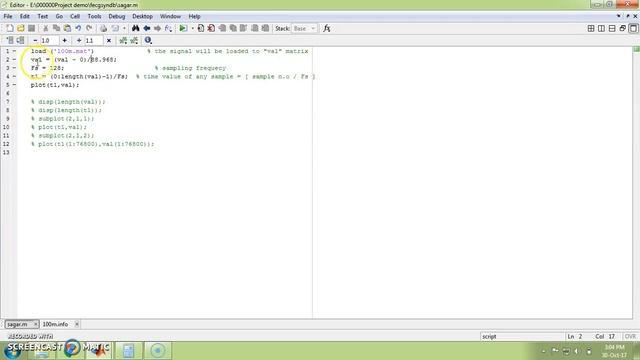Click comment line % subplot(2,1,1);
This screenshot has width=640, height=360.
pyautogui.click(x=62, y=118)
